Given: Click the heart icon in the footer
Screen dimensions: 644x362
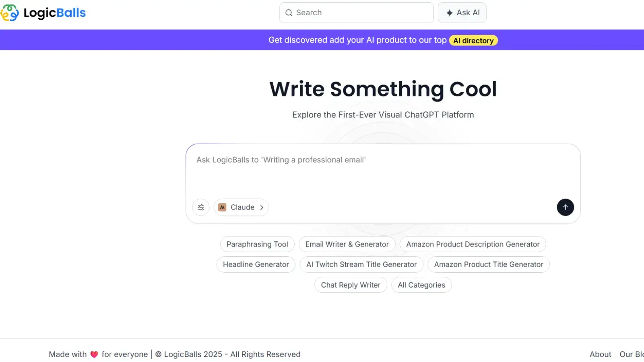Looking at the screenshot, I should [x=94, y=354].
